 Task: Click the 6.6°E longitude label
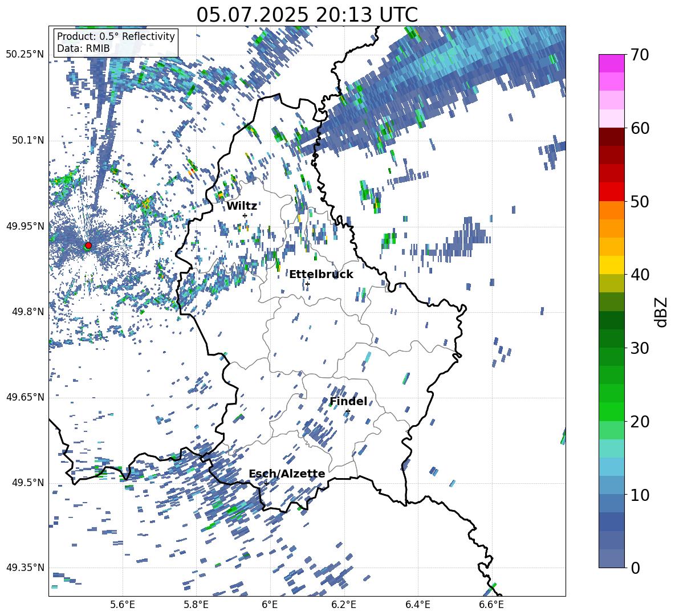point(491,605)
